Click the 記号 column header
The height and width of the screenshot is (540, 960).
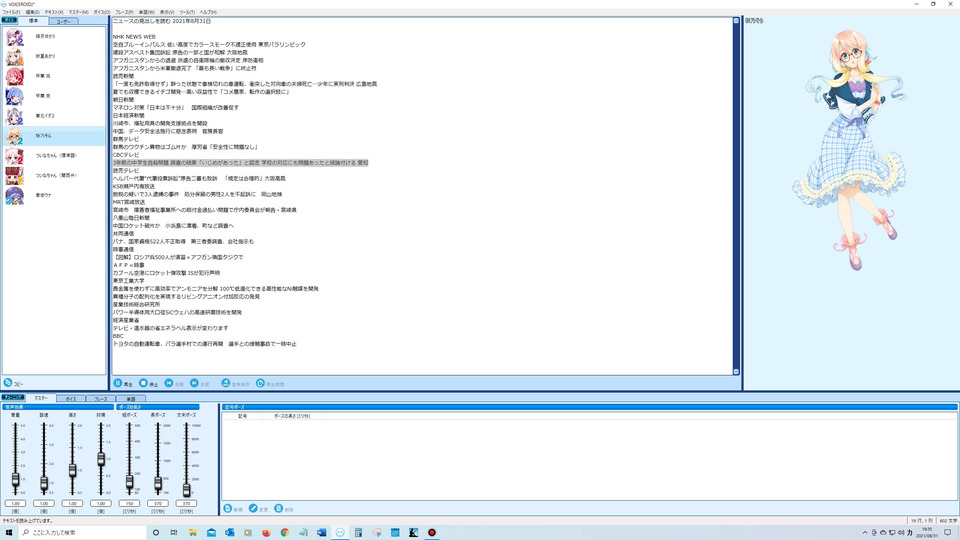click(242, 416)
